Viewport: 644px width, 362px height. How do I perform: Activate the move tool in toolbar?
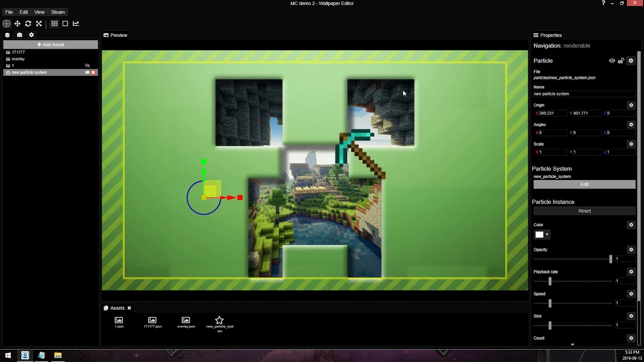click(17, 24)
